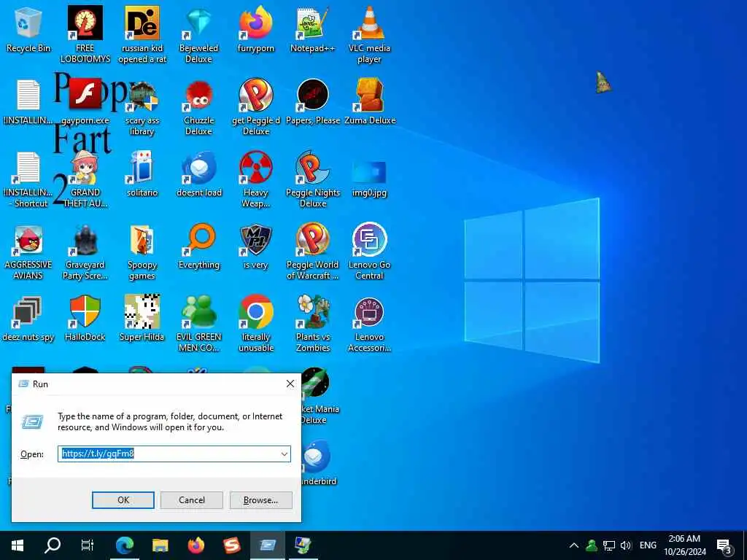The height and width of the screenshot is (560, 747).
Task: Open the Windows Start menu
Action: [18, 545]
